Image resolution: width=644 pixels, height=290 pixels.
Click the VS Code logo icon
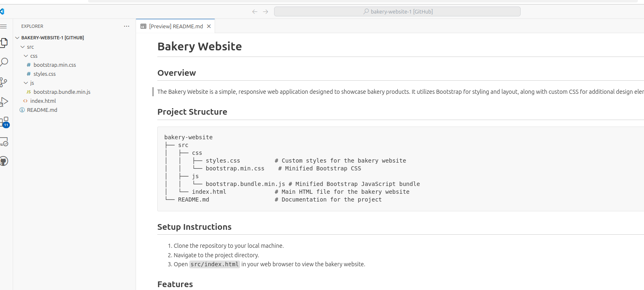tap(2, 11)
